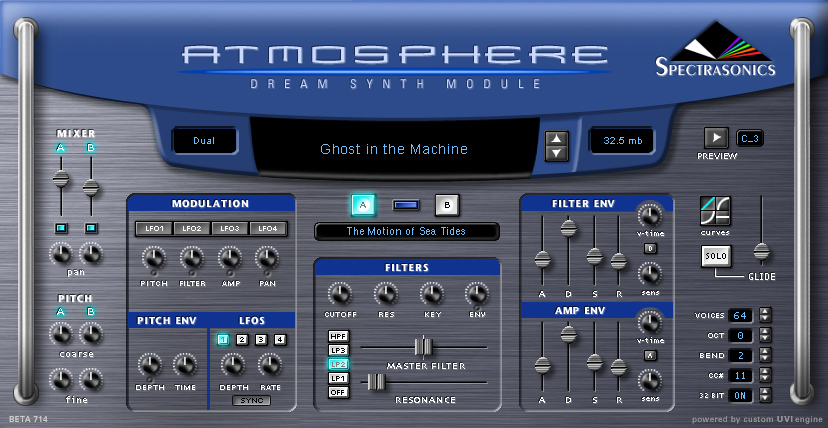Select the LP1 filter type
Screen dimensions: 828x428
point(338,378)
